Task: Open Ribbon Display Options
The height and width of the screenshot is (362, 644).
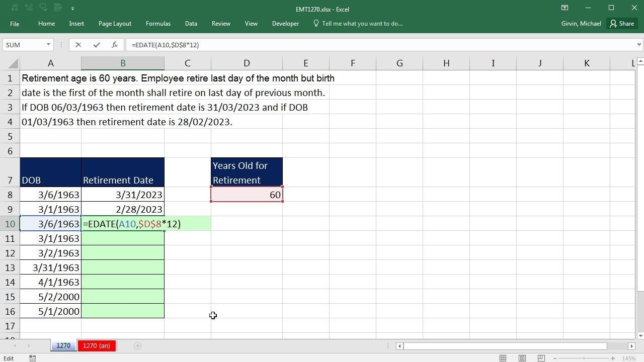Action: (565, 8)
